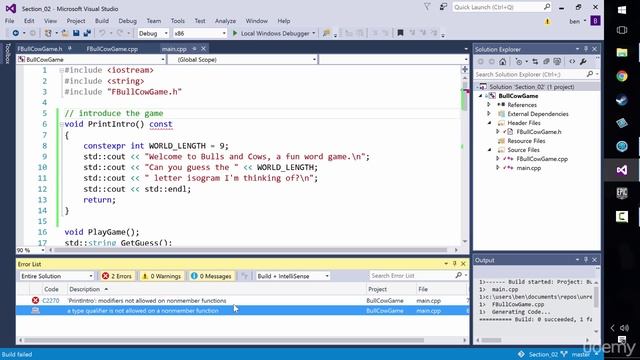Open Toolbox side tab
Screen dimensions: 640x360
(x=7, y=53)
